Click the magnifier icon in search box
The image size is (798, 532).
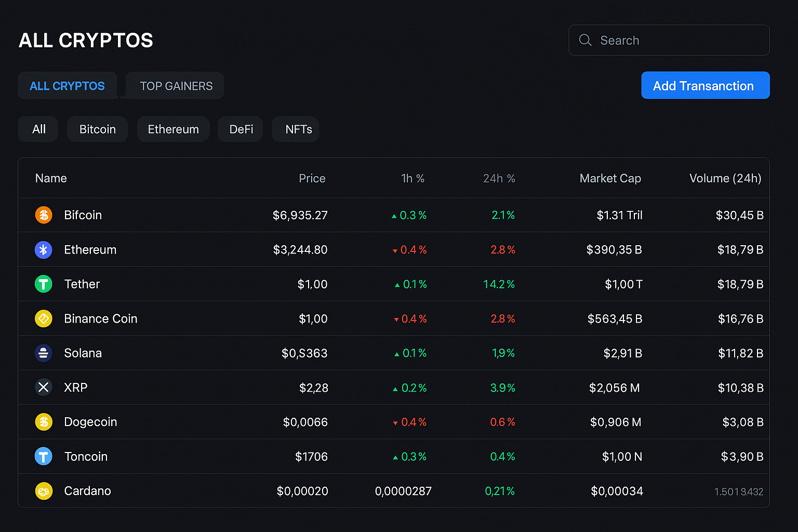point(586,40)
